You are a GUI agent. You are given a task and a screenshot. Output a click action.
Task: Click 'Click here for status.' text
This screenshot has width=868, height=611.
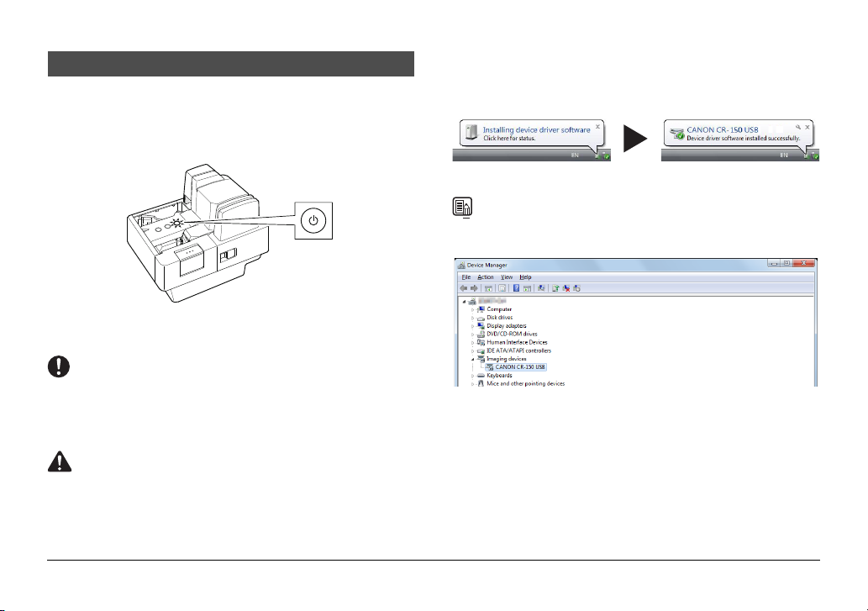pos(509,139)
